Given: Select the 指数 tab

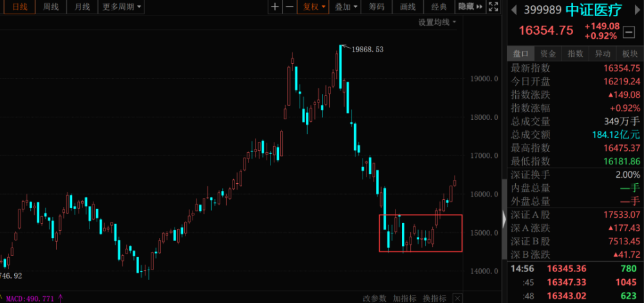Looking at the screenshot, I should pyautogui.click(x=575, y=54).
